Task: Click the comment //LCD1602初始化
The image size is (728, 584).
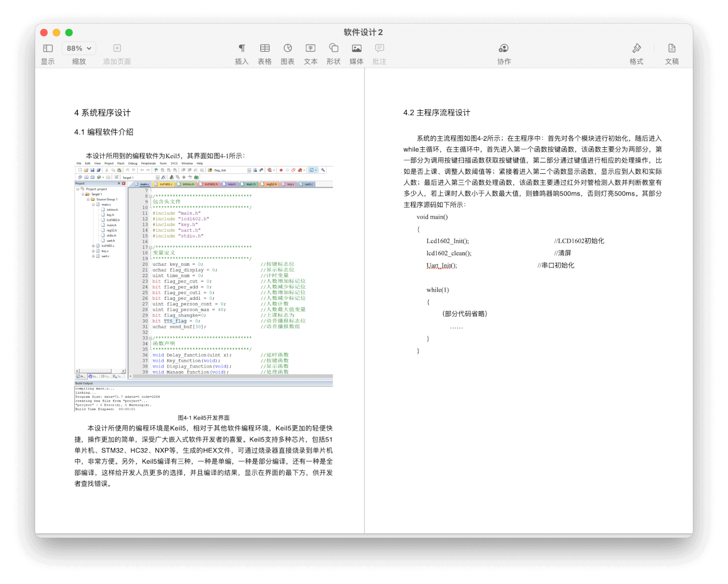Action: coord(579,241)
